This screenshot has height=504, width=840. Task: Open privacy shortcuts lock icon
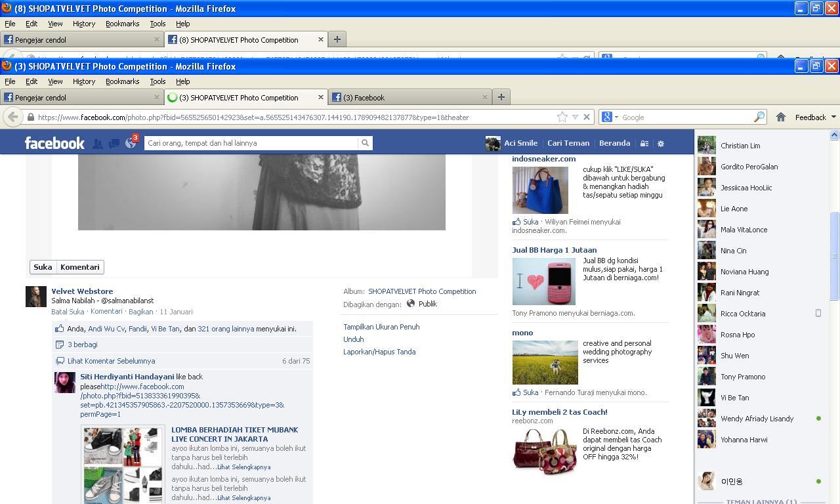644,143
